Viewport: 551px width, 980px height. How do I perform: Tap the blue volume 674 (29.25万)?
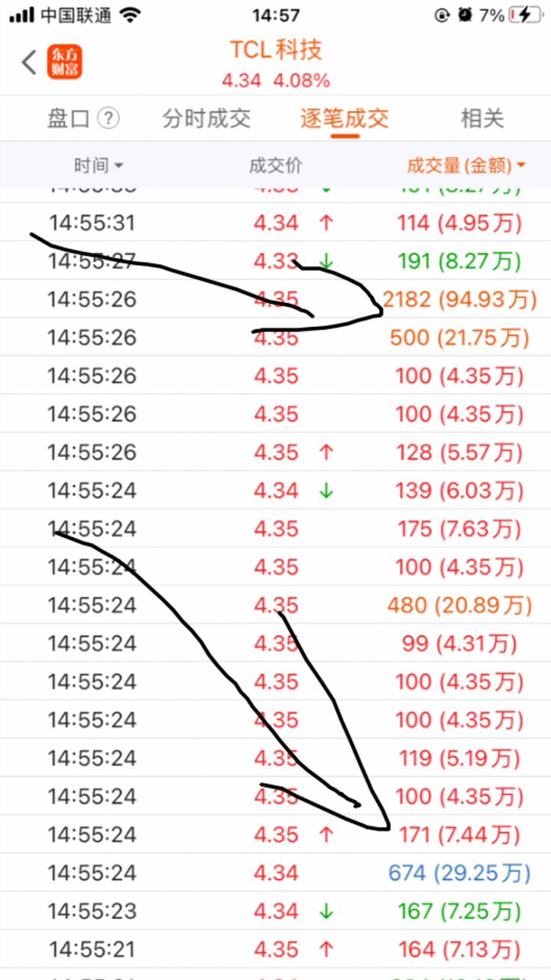coord(460,872)
